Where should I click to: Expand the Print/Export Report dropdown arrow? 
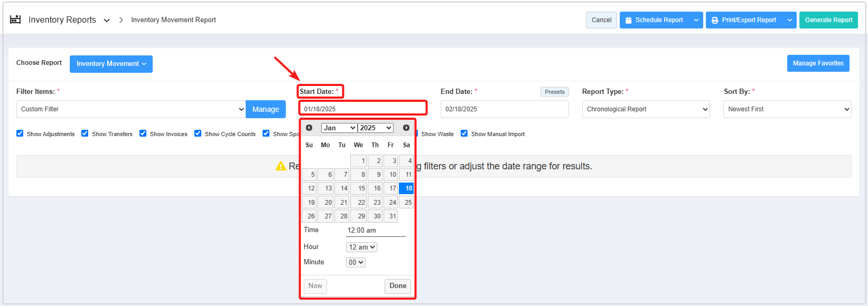pyautogui.click(x=790, y=20)
